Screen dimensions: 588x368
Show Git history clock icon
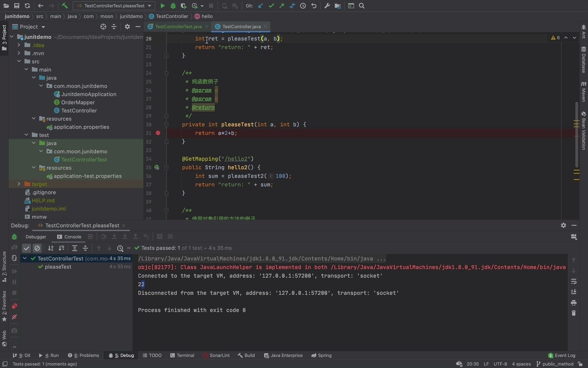click(303, 6)
